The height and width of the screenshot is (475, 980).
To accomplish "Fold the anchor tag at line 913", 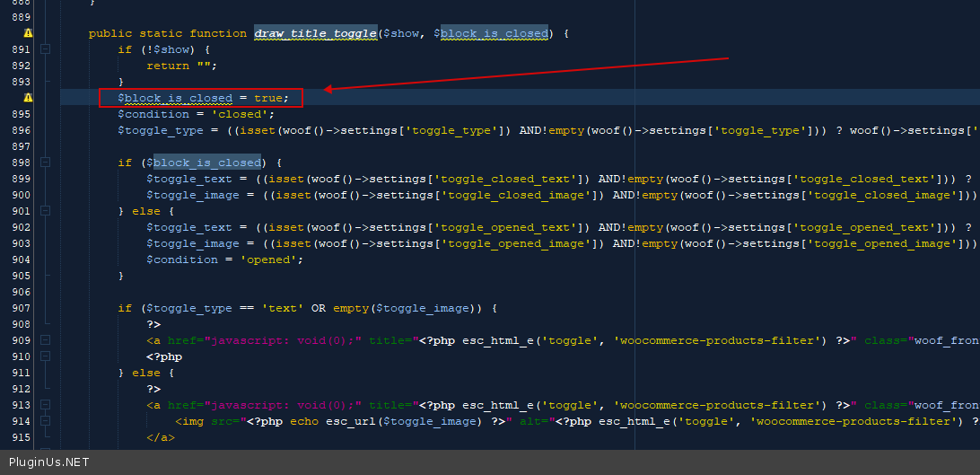I will [45, 405].
